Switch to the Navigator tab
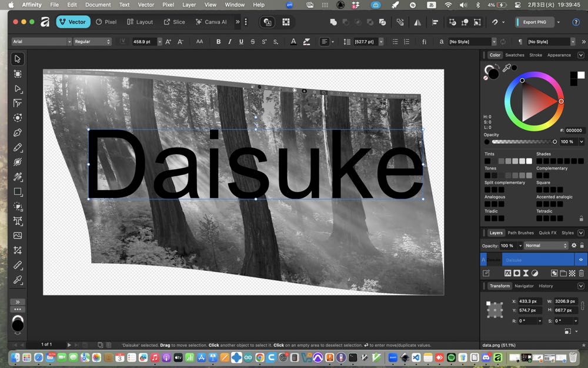The height and width of the screenshot is (368, 588). pos(524,286)
